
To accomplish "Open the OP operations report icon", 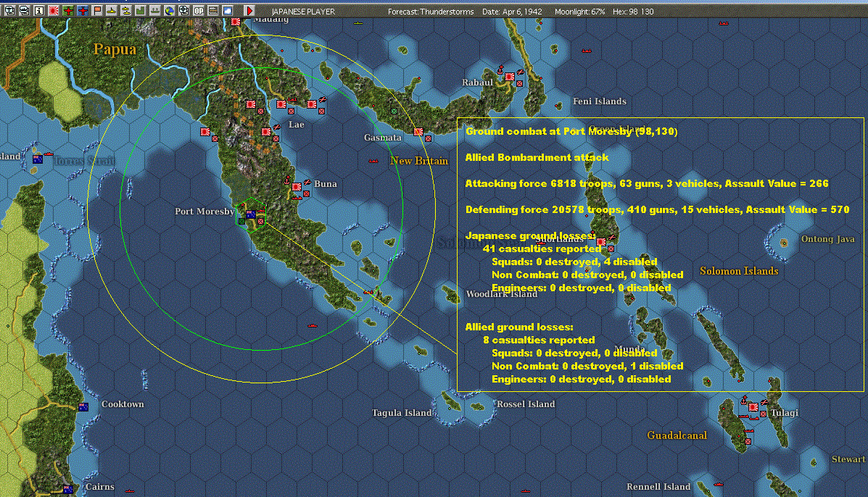I will tap(198, 10).
